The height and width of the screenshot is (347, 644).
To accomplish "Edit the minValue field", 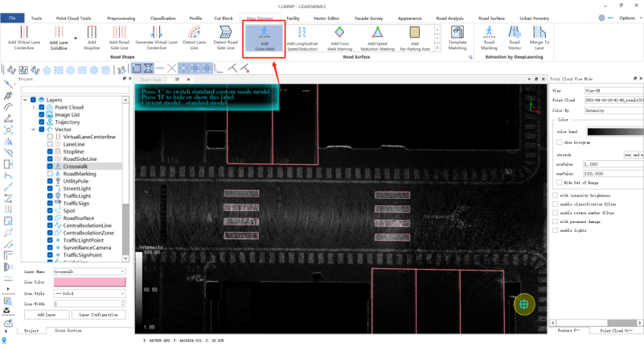I will pos(613,164).
